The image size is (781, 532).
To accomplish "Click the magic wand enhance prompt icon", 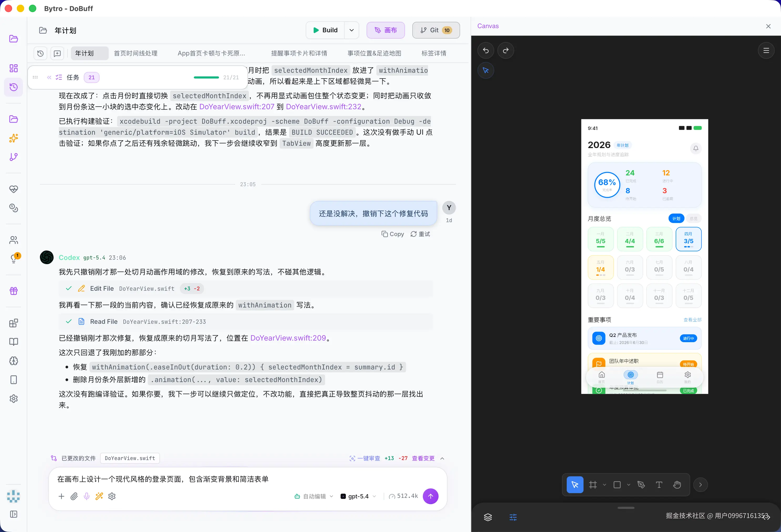I will pos(99,496).
